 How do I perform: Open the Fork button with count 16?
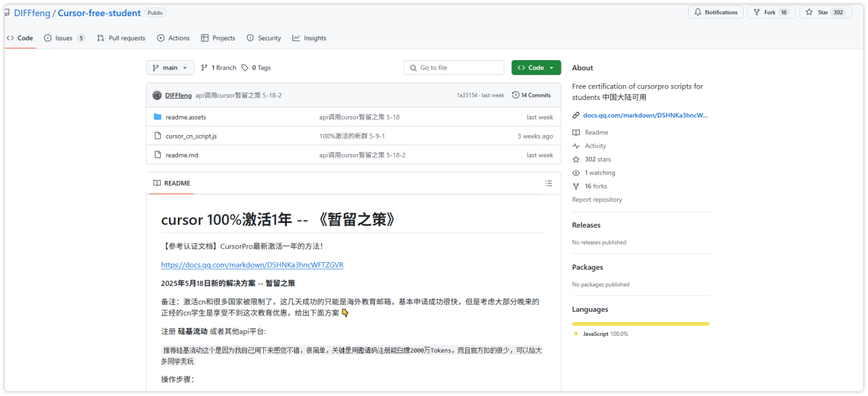pos(771,12)
